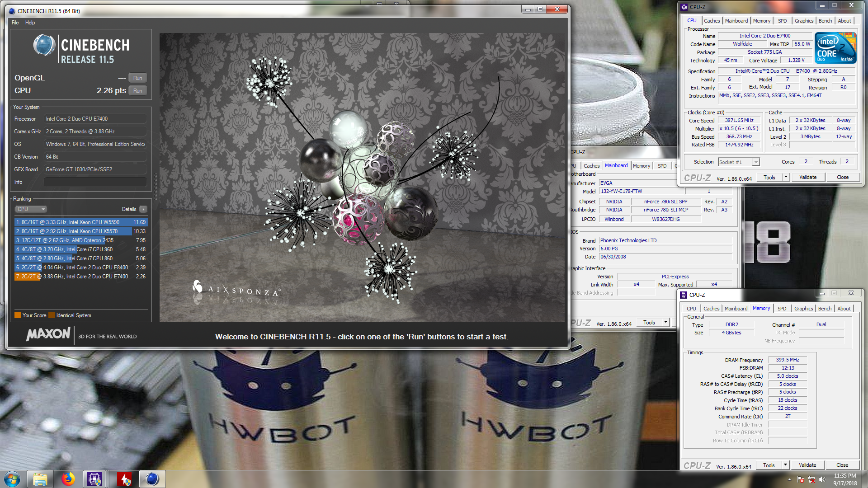Image resolution: width=868 pixels, height=488 pixels.
Task: Click Close button in bottom CPU-Z window
Action: (x=842, y=465)
